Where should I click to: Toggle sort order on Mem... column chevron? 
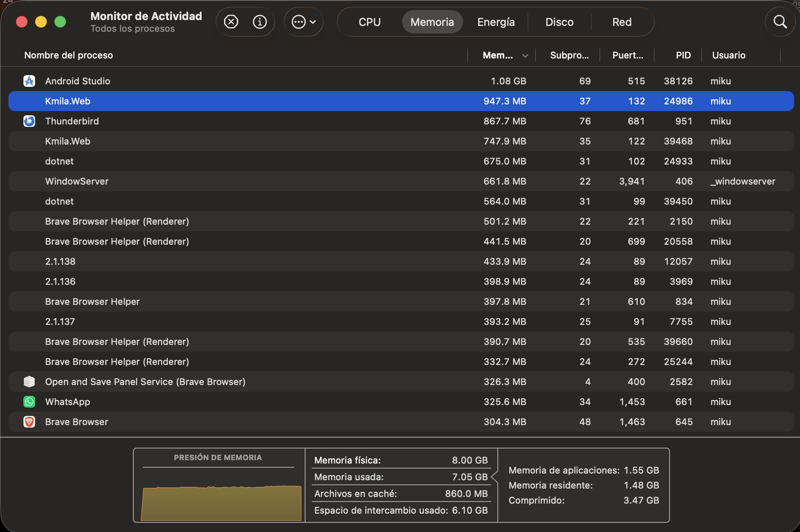coord(525,56)
